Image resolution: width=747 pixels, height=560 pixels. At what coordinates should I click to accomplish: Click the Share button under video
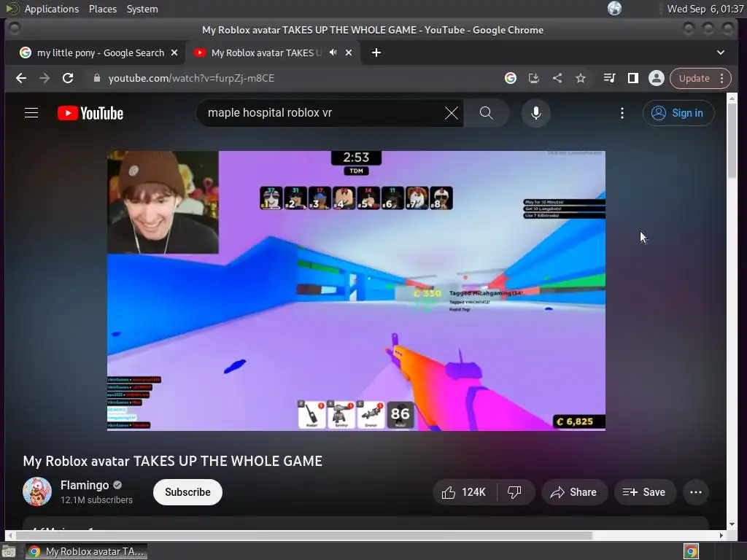click(x=573, y=492)
